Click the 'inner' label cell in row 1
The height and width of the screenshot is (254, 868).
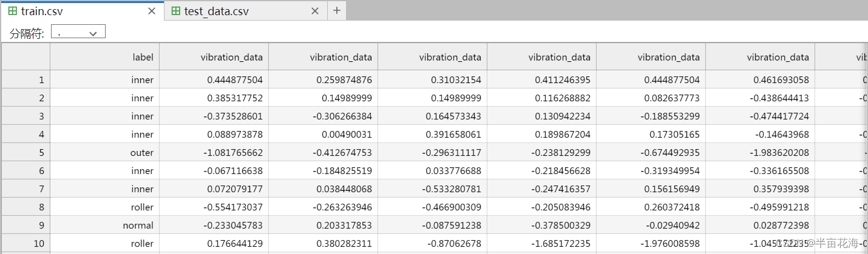pos(104,79)
